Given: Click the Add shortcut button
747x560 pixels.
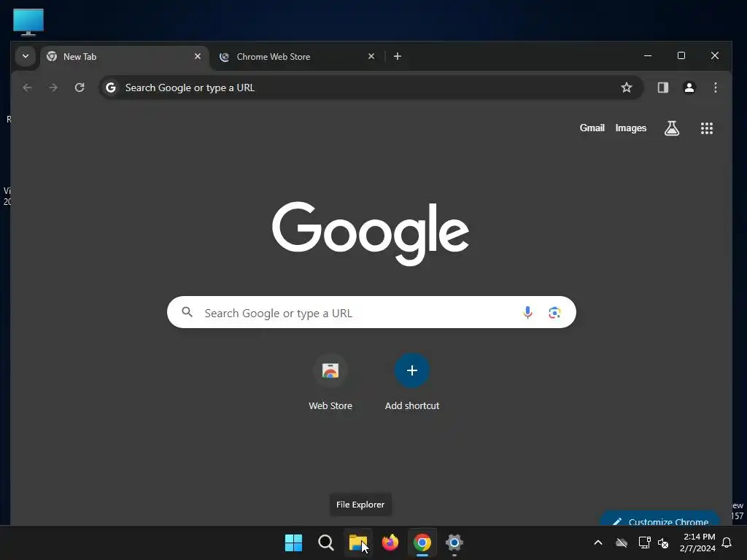Looking at the screenshot, I should tap(411, 382).
